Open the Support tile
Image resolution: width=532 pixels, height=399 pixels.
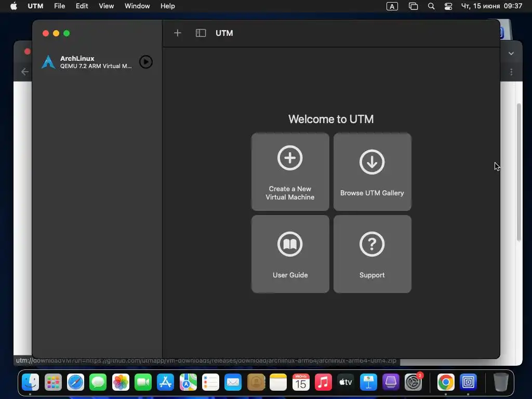click(372, 254)
